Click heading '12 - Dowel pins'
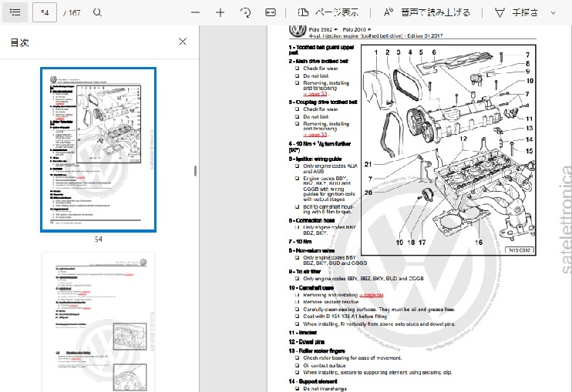Image resolution: width=572 pixels, height=392 pixels. coord(307,342)
